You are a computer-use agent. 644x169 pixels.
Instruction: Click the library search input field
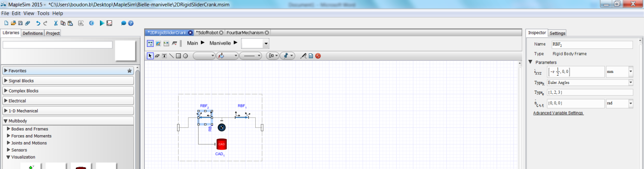point(58,45)
